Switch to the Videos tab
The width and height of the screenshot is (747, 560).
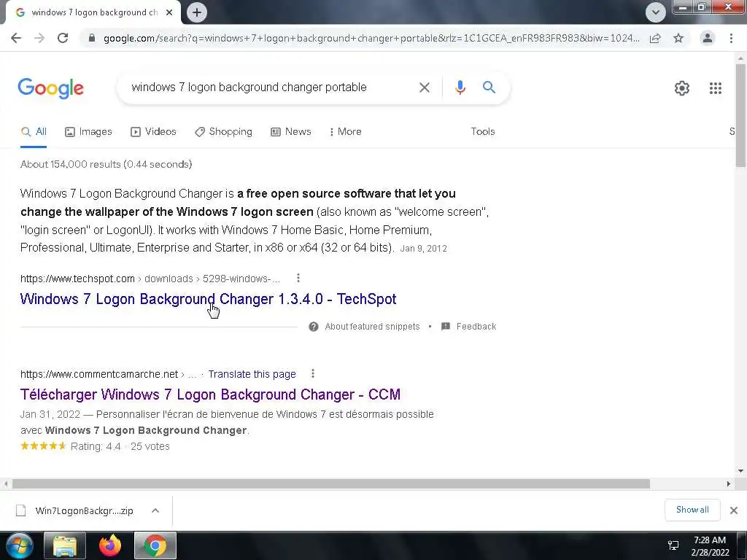tap(153, 132)
